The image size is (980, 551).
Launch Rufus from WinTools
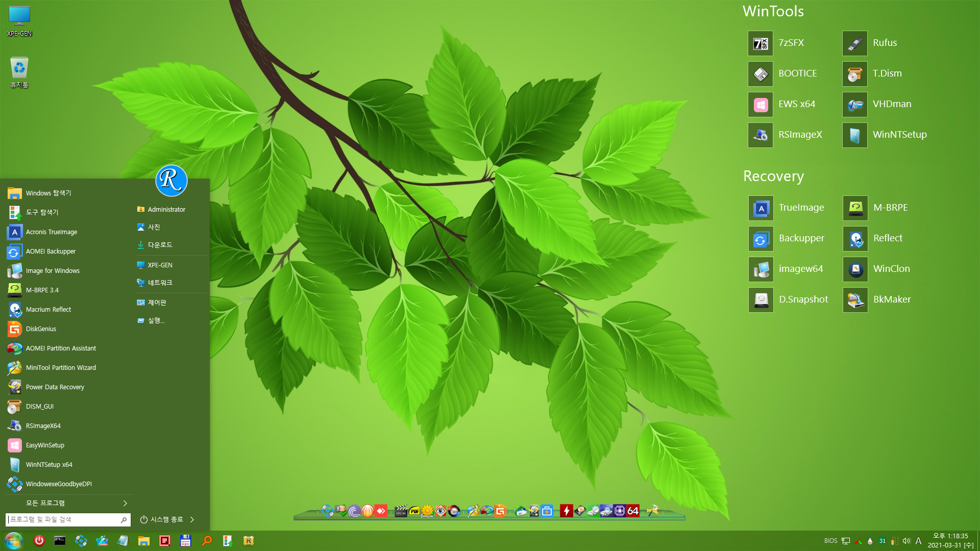pyautogui.click(x=855, y=43)
